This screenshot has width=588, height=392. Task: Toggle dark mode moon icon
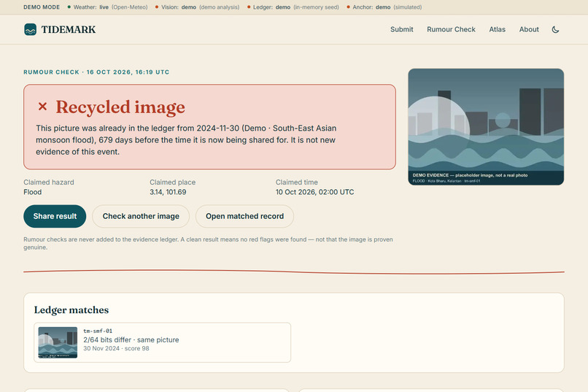[555, 29]
